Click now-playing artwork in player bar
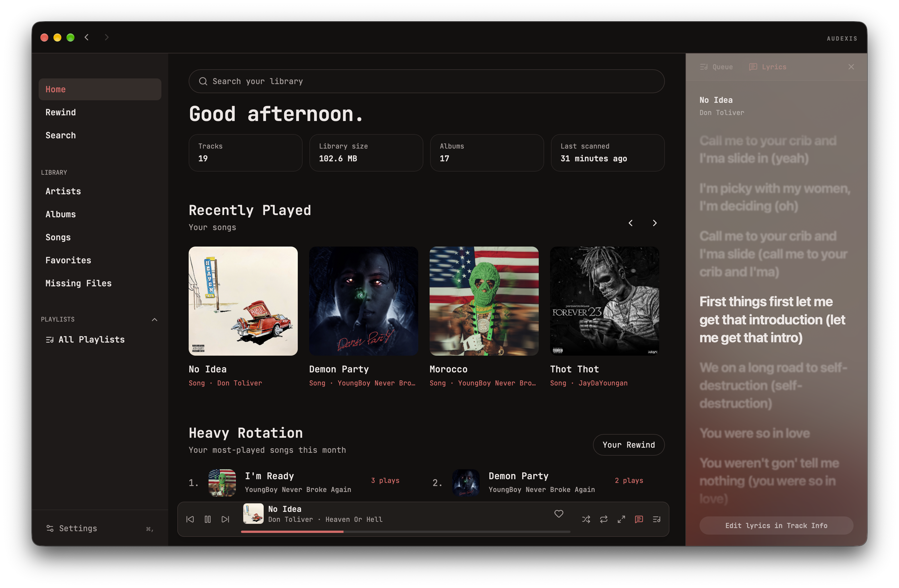899x588 pixels. click(253, 514)
